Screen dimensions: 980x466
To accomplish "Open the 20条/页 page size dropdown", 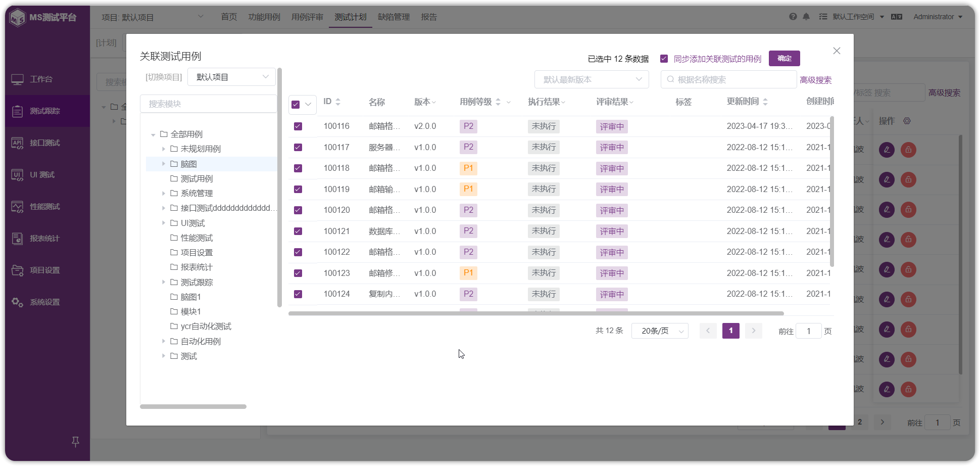I will point(660,331).
